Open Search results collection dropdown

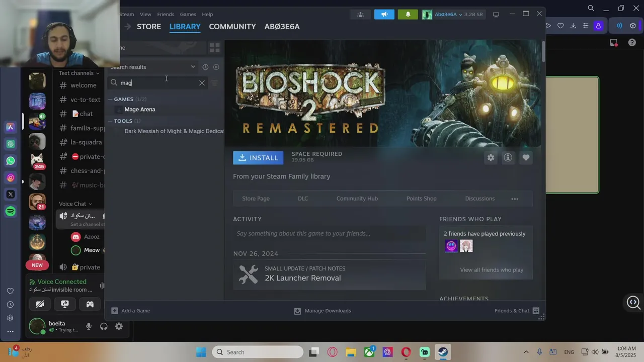point(153,67)
